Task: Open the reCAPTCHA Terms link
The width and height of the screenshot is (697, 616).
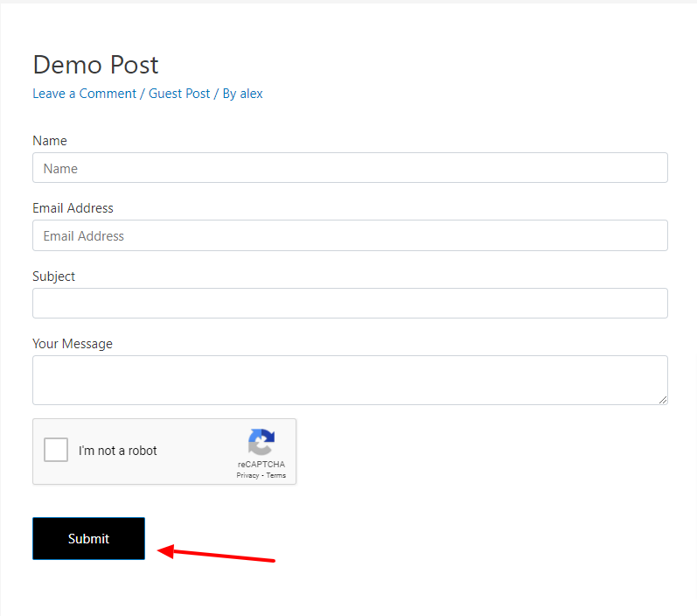Action: point(276,475)
